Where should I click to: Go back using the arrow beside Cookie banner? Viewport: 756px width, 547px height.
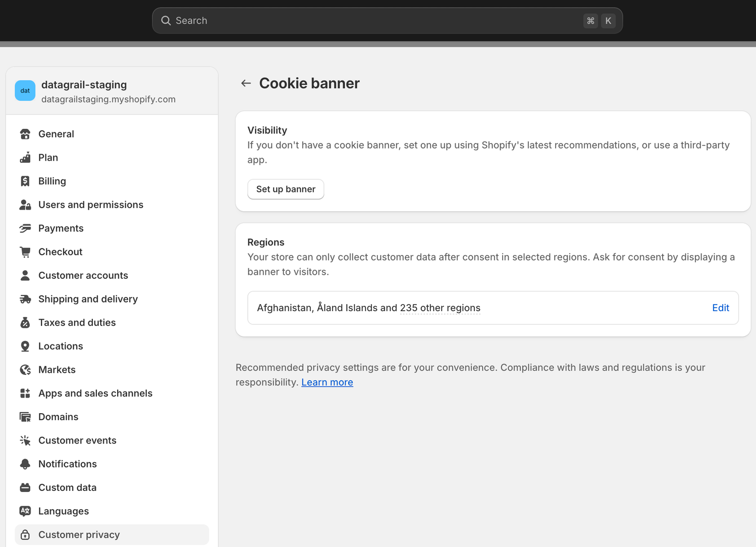point(246,83)
